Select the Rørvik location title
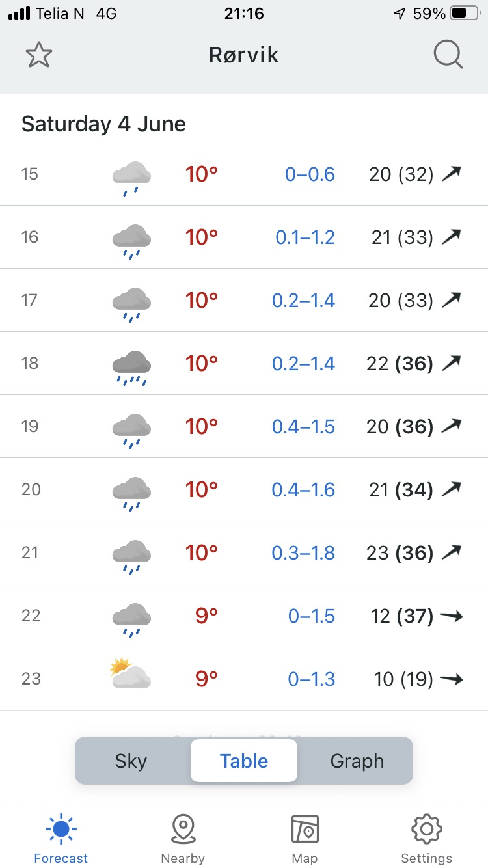Screen dimensions: 488x868 coord(244,56)
